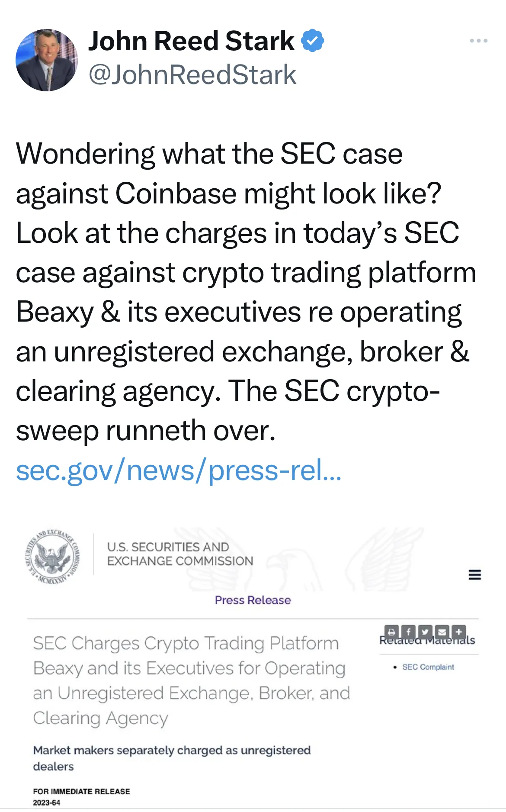Share the press release on Facebook
This screenshot has height=812, width=506.
click(408, 632)
